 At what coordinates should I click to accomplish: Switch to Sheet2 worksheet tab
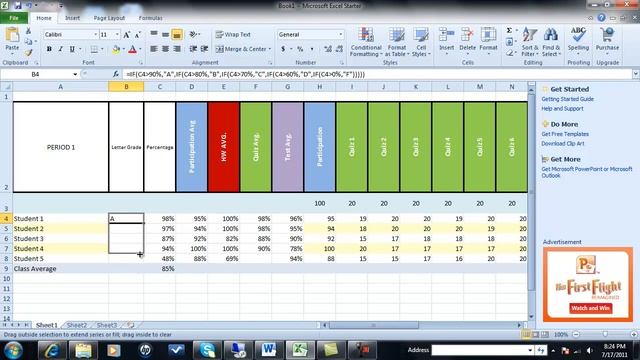tap(77, 325)
